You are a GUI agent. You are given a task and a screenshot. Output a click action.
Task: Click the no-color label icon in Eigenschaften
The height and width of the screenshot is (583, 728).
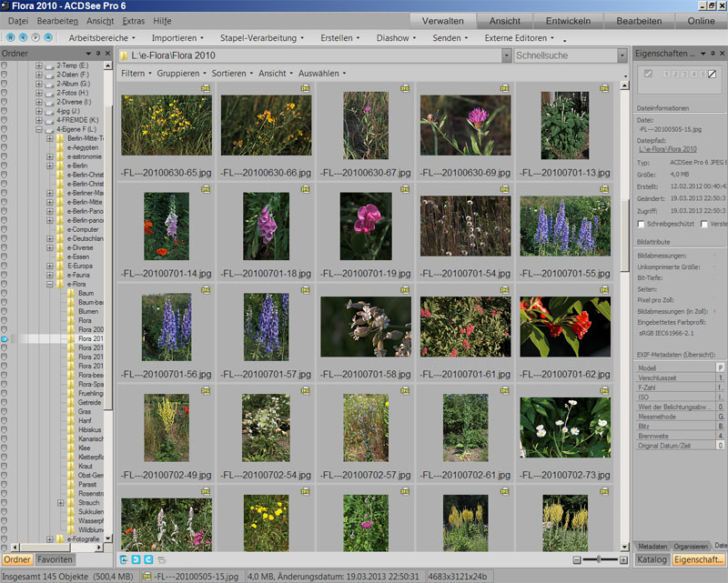(x=712, y=74)
